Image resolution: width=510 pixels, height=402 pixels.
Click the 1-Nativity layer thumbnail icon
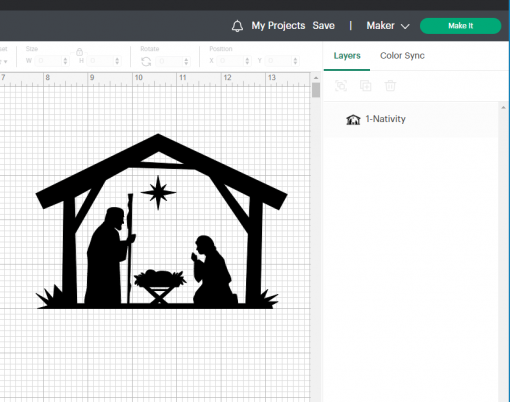(353, 119)
